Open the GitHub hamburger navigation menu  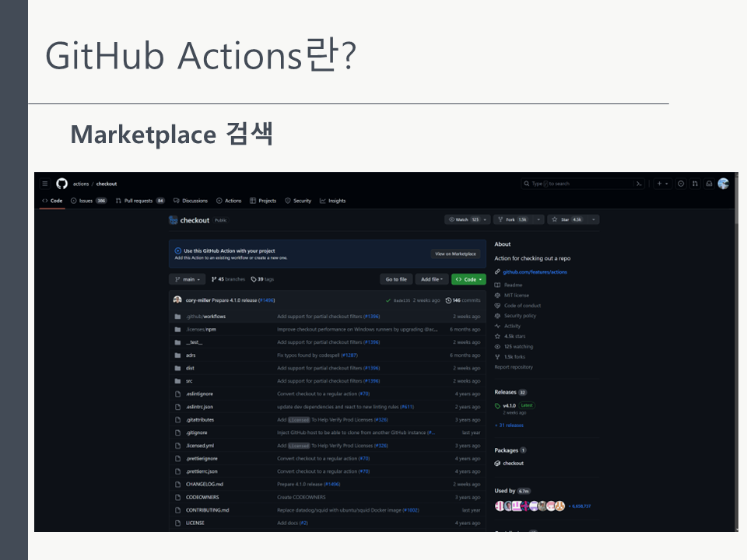pos(45,184)
